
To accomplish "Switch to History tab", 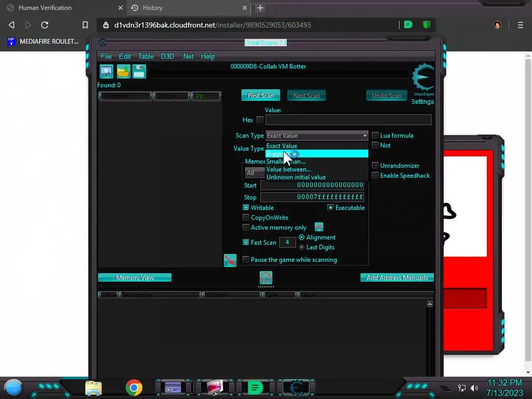I will click(189, 8).
